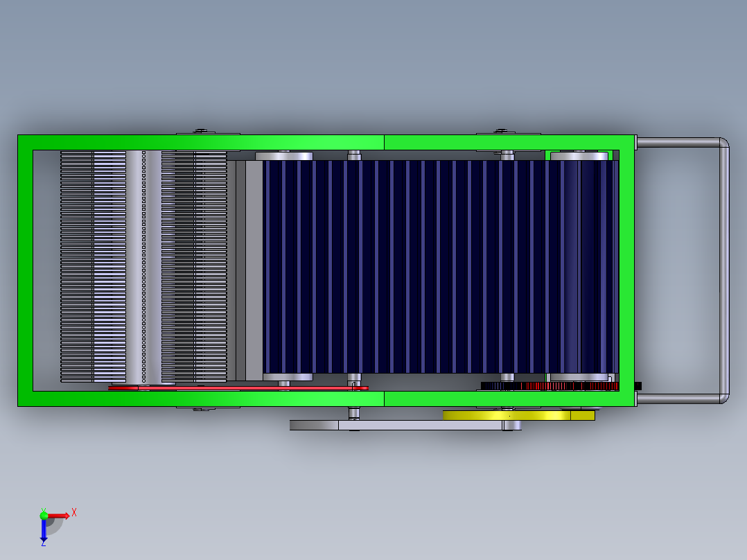The width and height of the screenshot is (747, 560).
Task: Click the green Y axis ball of the triad
Action: (x=44, y=515)
